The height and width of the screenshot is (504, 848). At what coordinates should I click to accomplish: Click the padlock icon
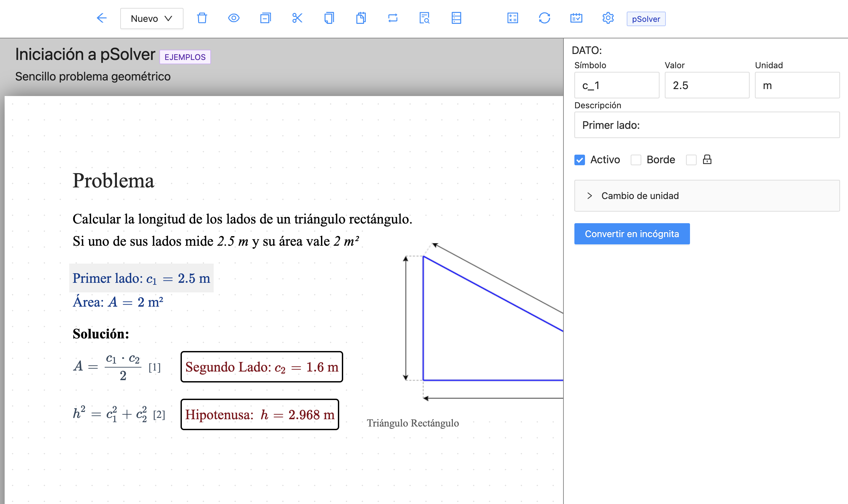pyautogui.click(x=707, y=159)
